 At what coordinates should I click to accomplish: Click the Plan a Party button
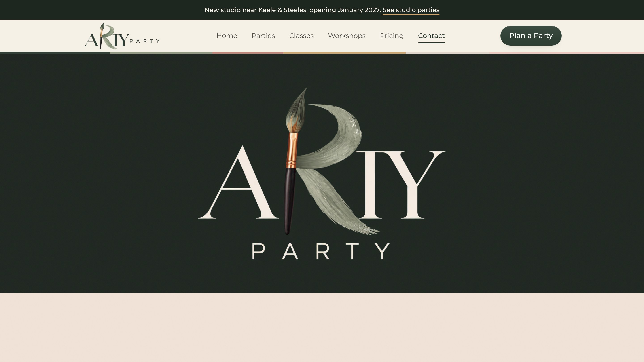[x=531, y=36]
